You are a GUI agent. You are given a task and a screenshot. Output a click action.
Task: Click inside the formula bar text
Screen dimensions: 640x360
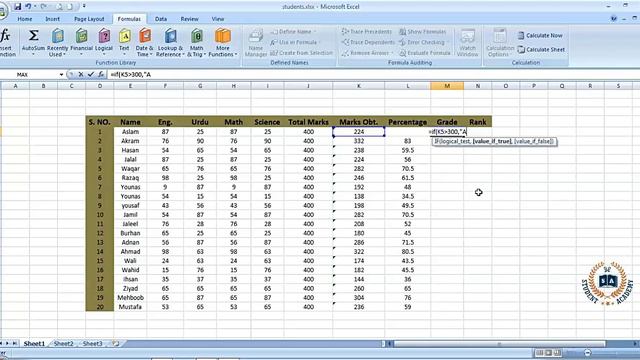click(131, 75)
